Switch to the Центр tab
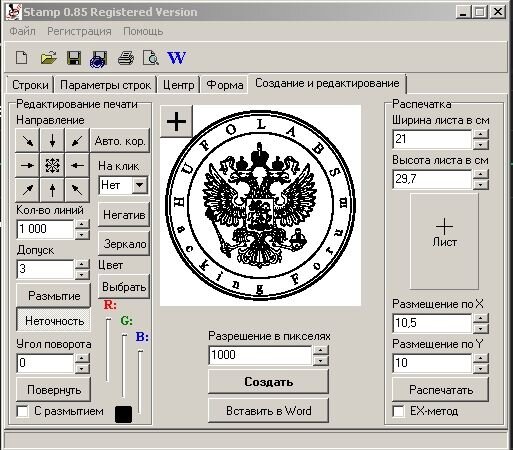The width and height of the screenshot is (513, 450). (178, 85)
